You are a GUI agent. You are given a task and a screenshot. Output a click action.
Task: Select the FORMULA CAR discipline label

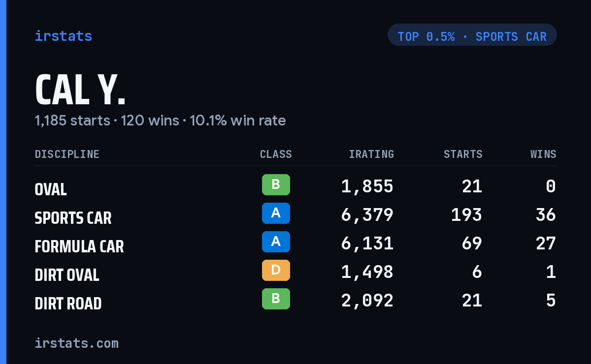79,246
